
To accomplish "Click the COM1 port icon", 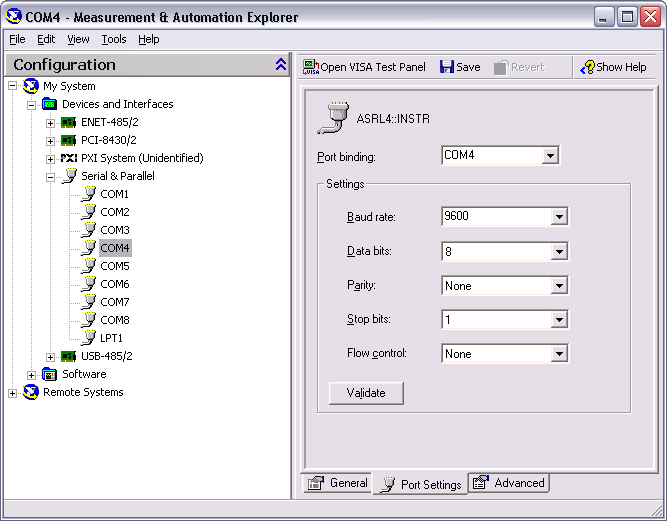I will (88, 194).
